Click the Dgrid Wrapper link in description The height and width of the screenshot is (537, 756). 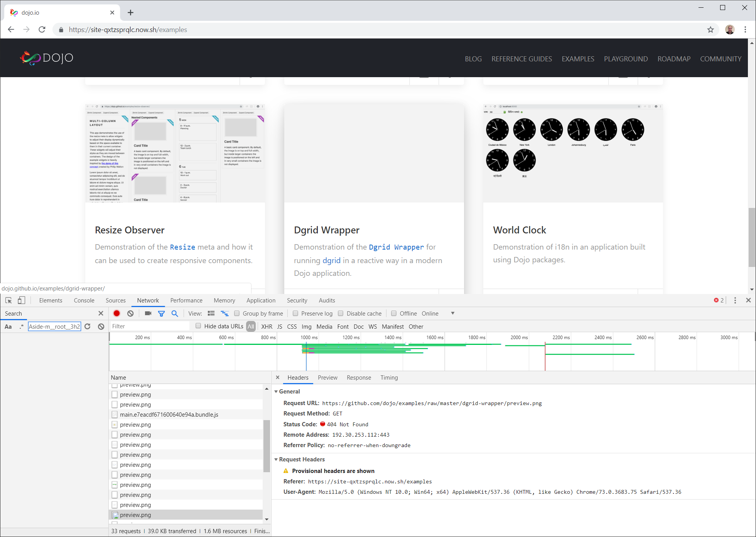396,247
